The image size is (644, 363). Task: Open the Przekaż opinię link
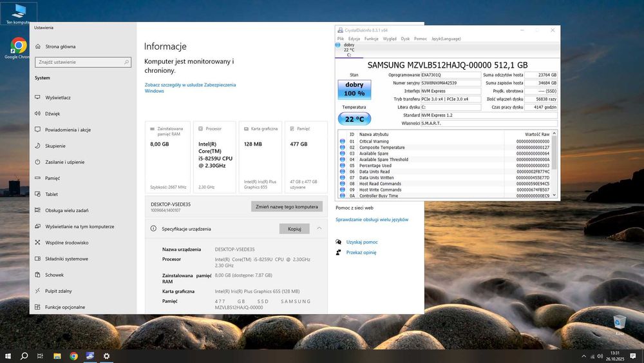[361, 252]
